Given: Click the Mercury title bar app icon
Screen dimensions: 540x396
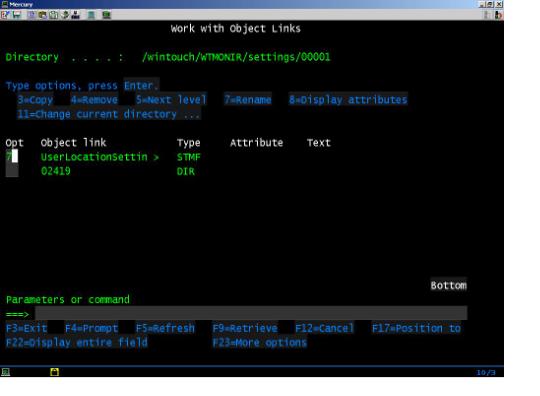Looking at the screenshot, I should click(x=4, y=4).
